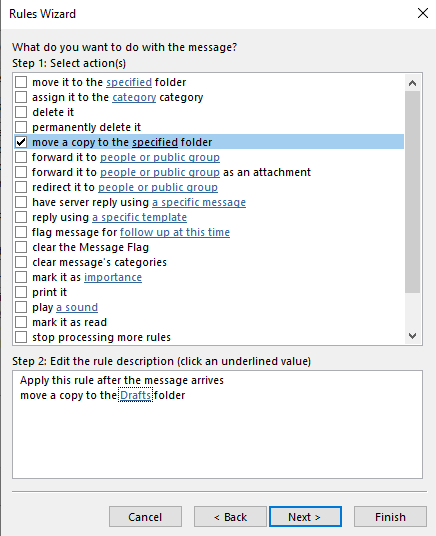Image resolution: width=436 pixels, height=536 pixels.
Task: Check the 'mark it as importance' checkbox
Action: [21, 277]
